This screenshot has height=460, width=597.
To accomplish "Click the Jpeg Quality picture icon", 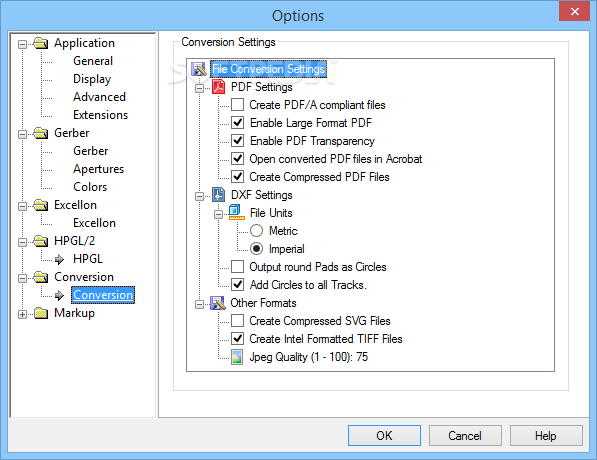I will tap(237, 357).
